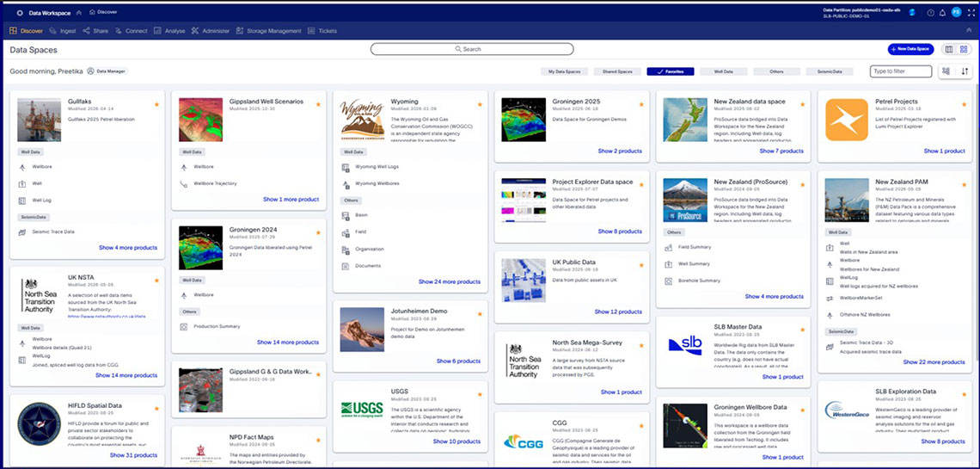Filter by Others chip

click(776, 71)
